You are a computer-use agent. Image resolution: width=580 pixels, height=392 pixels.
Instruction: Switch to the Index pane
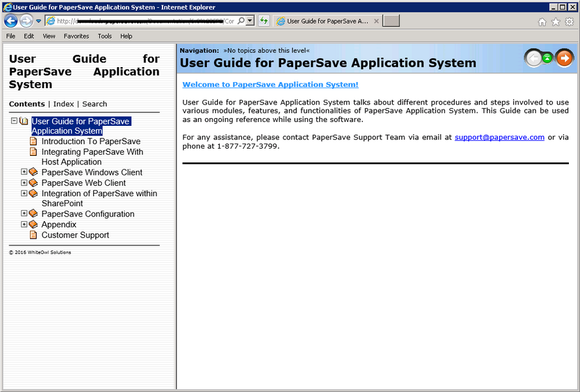pyautogui.click(x=64, y=104)
